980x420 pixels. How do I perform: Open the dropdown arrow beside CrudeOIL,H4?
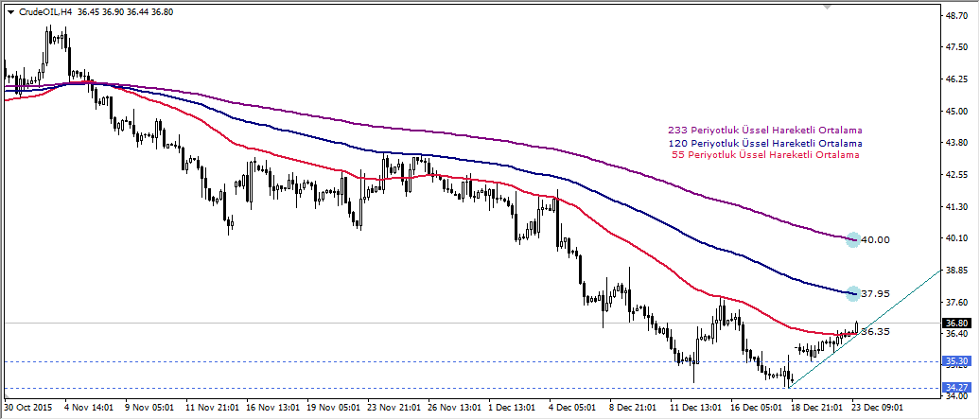pyautogui.click(x=10, y=10)
